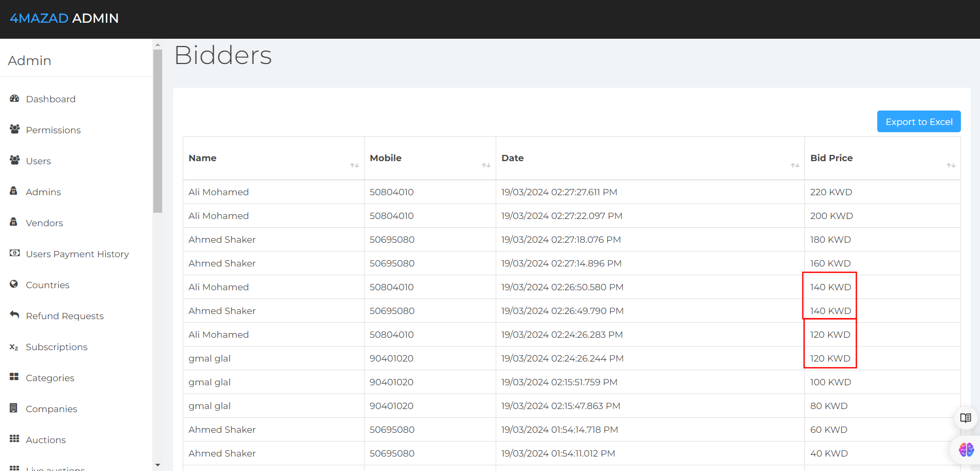The height and width of the screenshot is (471, 980).
Task: Open the floating book reader icon
Action: 965,418
